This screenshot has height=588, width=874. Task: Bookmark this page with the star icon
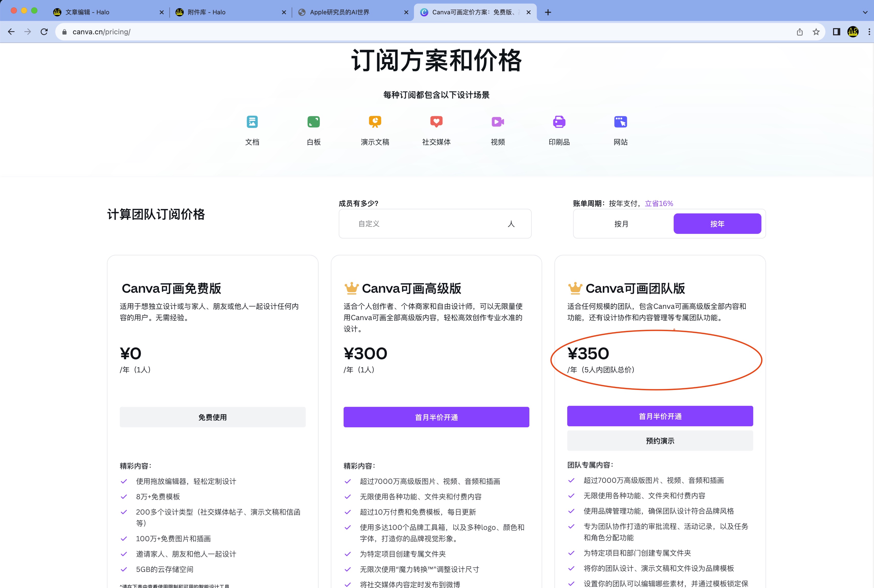click(816, 32)
